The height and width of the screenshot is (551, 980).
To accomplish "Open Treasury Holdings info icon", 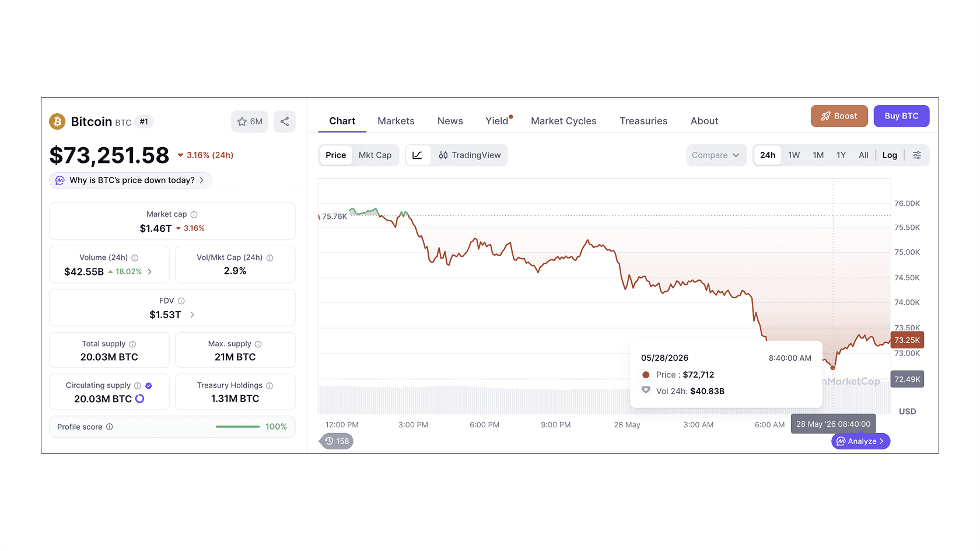I will (269, 386).
